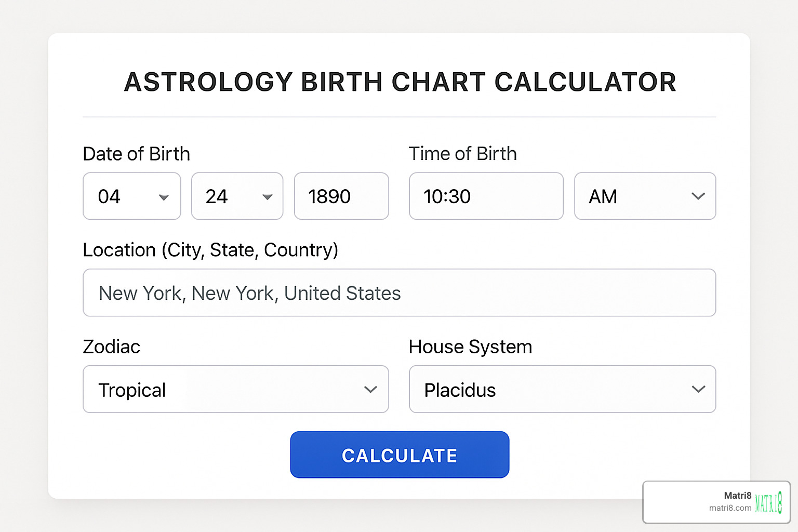This screenshot has height=532, width=798.
Task: Click the arrow icon beside day 24
Action: tap(268, 197)
